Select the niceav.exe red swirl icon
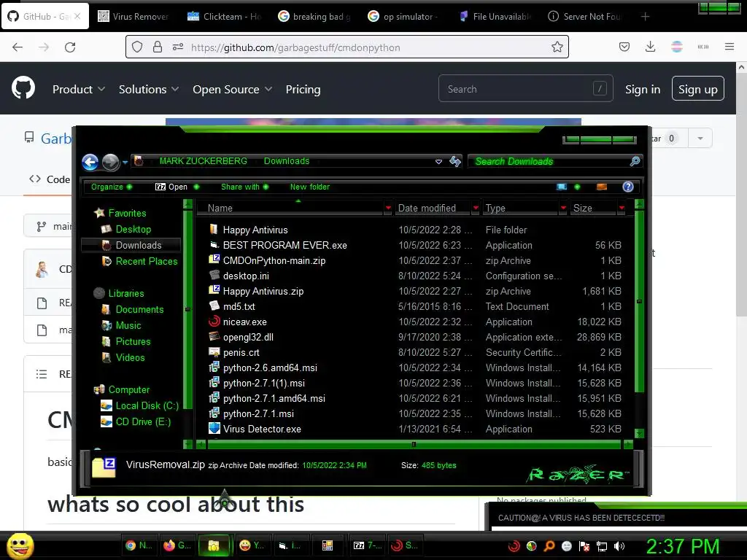 [214, 322]
